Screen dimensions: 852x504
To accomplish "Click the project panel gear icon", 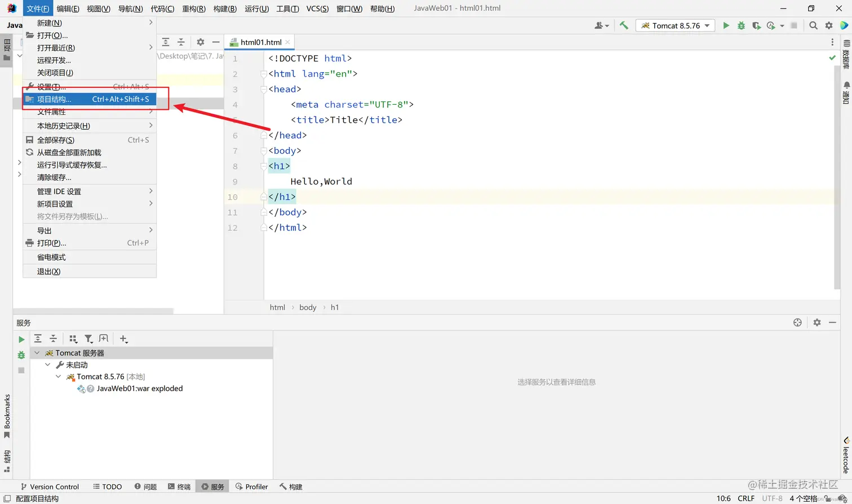I will [200, 42].
